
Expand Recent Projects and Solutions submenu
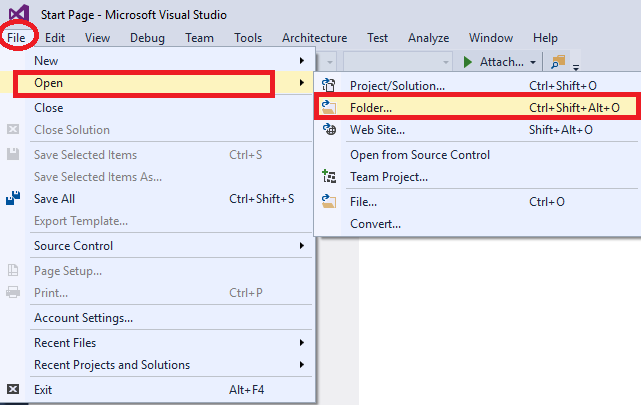(302, 365)
